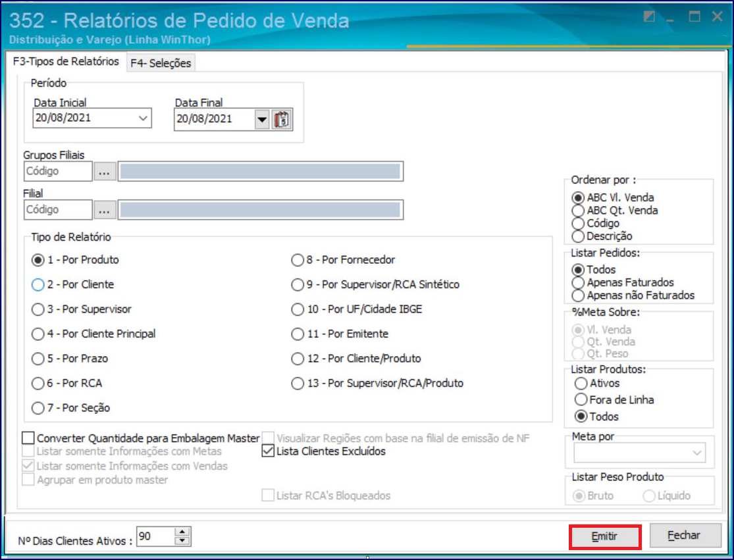
Task: Click Nº Dias Clientes Ativos number field
Action: click(x=155, y=536)
